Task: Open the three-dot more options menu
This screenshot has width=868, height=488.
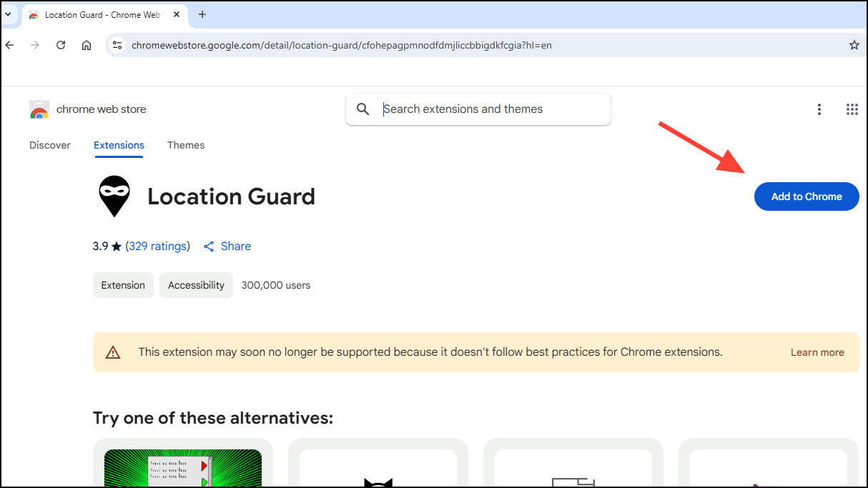Action: pos(819,109)
